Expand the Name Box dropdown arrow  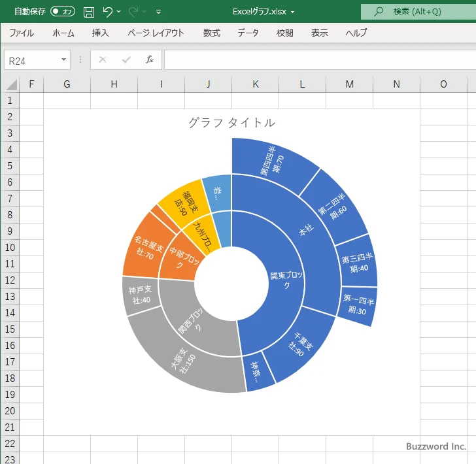(x=63, y=59)
